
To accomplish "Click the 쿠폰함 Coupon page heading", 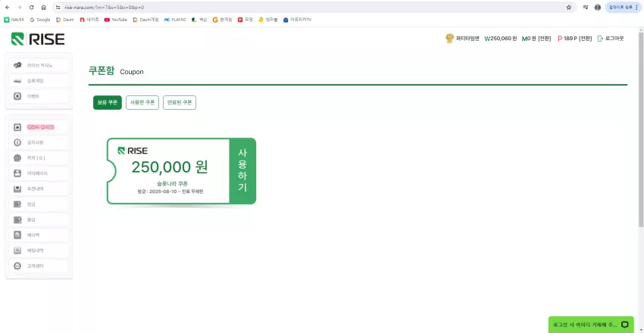I will point(116,71).
